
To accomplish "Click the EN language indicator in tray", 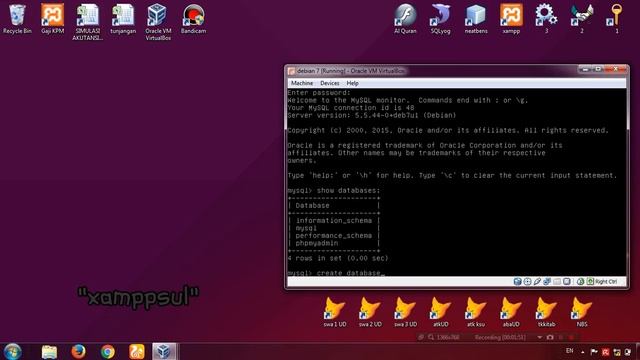I will tap(570, 351).
